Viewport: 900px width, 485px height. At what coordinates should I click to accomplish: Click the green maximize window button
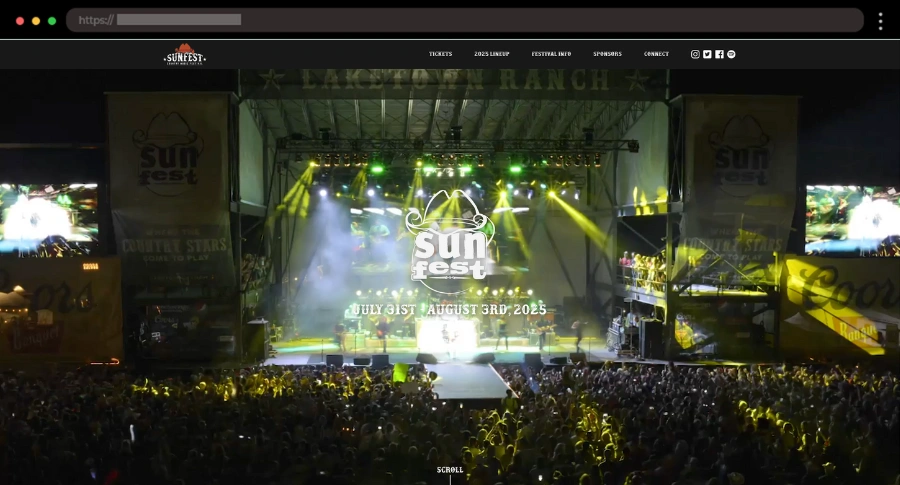[52, 21]
